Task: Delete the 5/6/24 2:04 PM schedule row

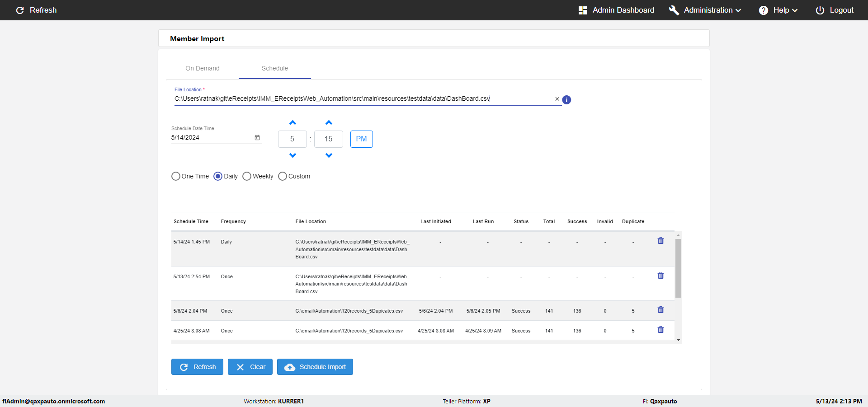Action: [x=660, y=310]
